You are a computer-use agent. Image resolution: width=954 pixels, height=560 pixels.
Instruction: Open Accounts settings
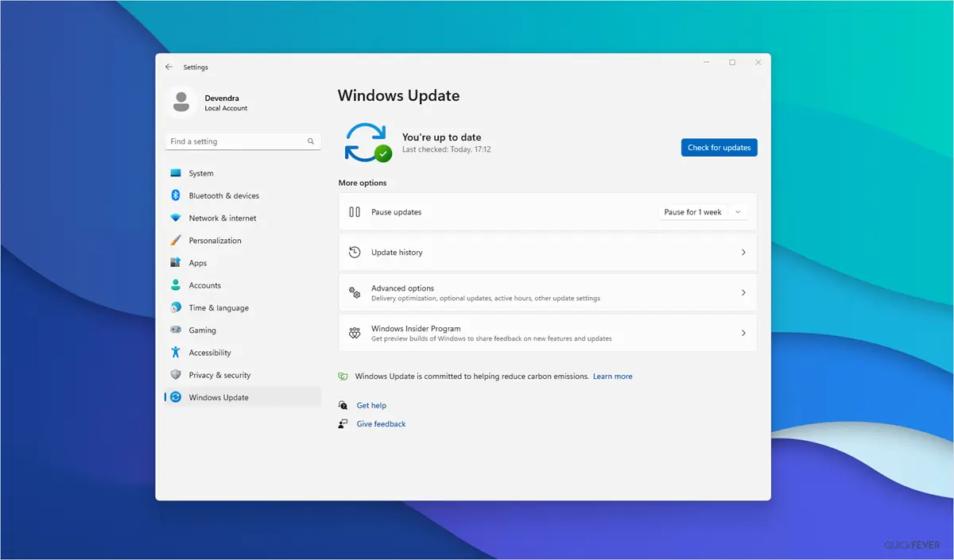pyautogui.click(x=242, y=285)
